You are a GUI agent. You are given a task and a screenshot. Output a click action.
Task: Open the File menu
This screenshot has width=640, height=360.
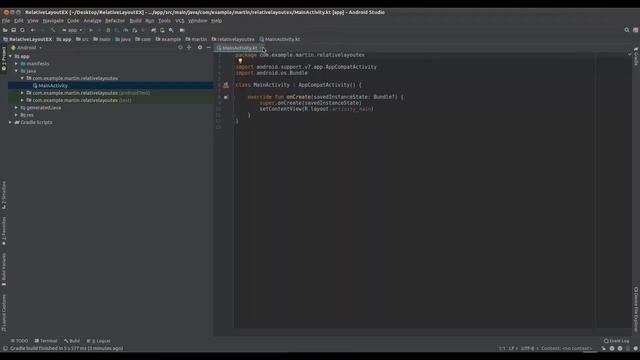(x=6, y=21)
